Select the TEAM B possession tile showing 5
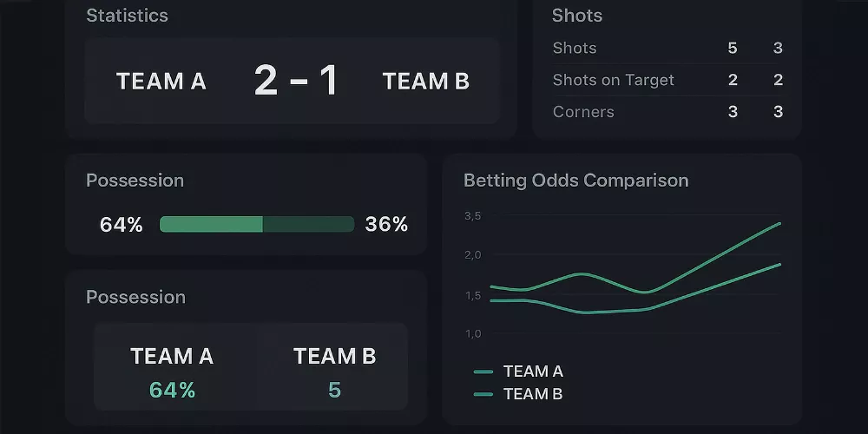The image size is (868, 434). click(x=334, y=372)
